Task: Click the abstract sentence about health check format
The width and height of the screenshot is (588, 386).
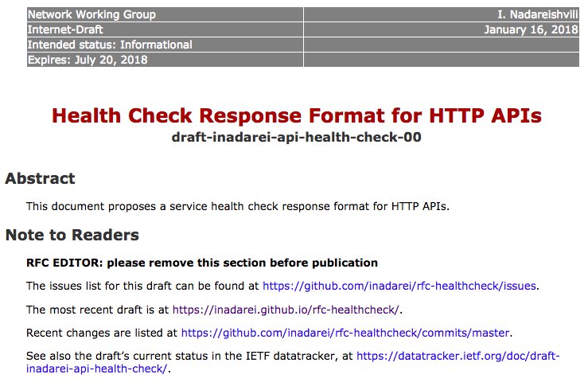Action: coord(238,207)
